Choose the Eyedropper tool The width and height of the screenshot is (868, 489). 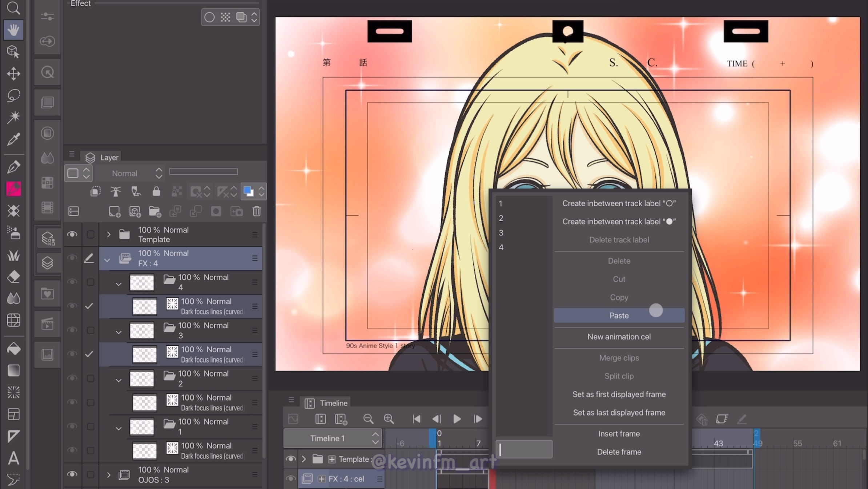coord(13,139)
